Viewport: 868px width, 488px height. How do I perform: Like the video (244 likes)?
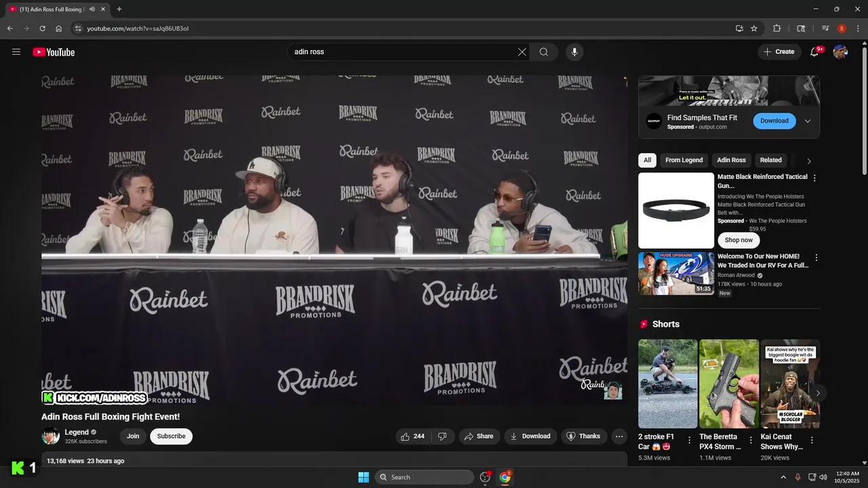pyautogui.click(x=413, y=436)
